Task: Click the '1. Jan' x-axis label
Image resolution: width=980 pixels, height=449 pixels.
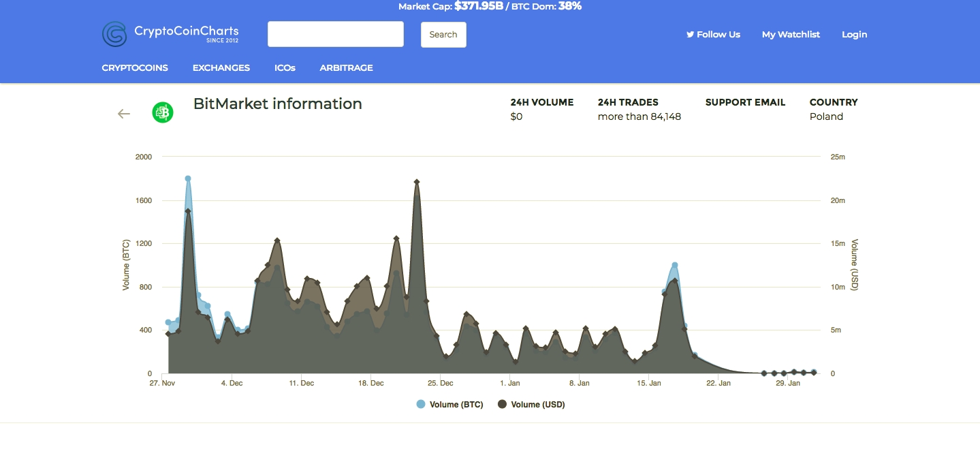Action: [510, 383]
